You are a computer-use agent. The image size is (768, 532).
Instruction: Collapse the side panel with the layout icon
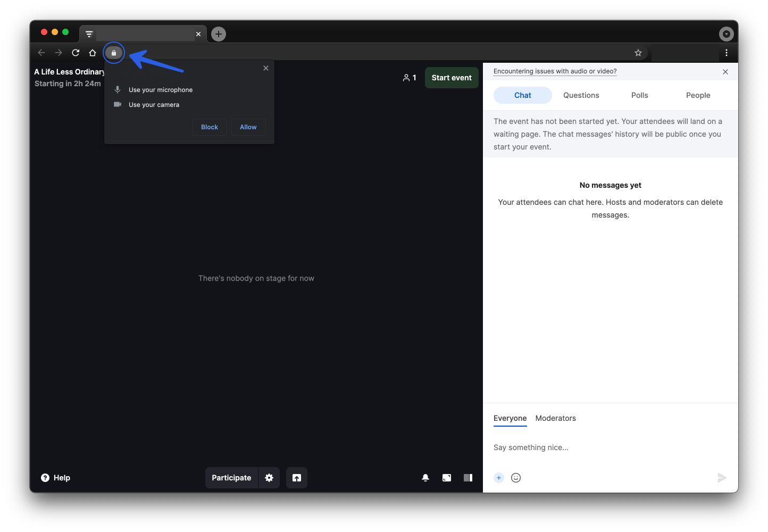coord(468,477)
